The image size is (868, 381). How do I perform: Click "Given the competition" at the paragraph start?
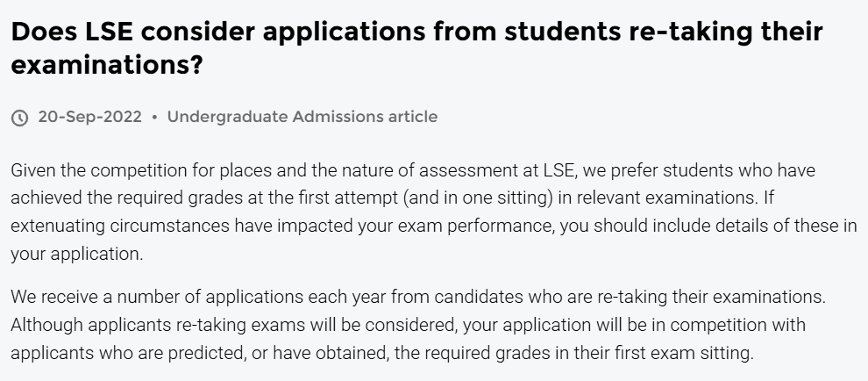(86, 169)
